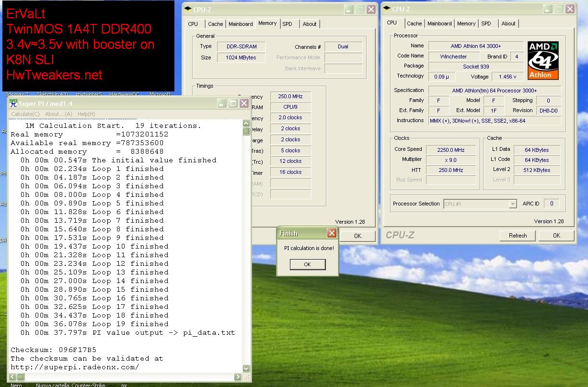The image size is (588, 387).
Task: Minimize the Super PI window
Action: [x=221, y=103]
